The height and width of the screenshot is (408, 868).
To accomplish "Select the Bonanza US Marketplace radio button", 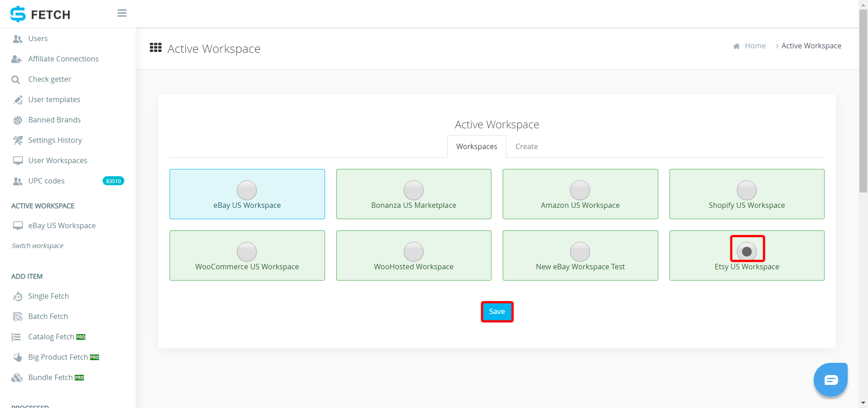I will click(414, 190).
